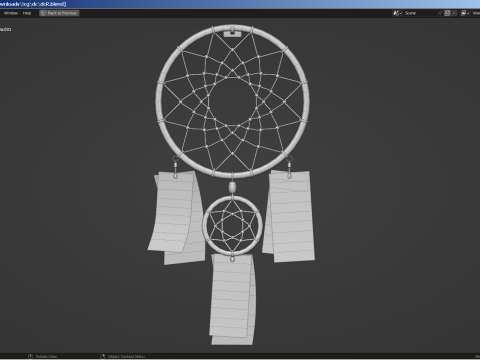Click the Object Context Menu mouse icon

103,356
